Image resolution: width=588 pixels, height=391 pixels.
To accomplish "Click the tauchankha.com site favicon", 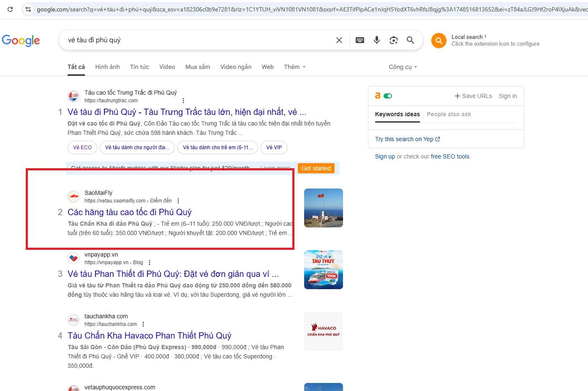I will 73,320.
